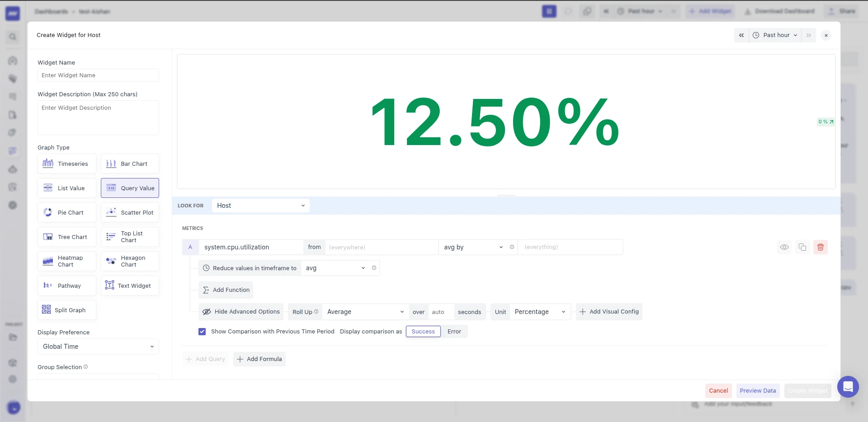This screenshot has width=868, height=422.
Task: Click the Hide Advanced Options toggle
Action: pos(241,312)
